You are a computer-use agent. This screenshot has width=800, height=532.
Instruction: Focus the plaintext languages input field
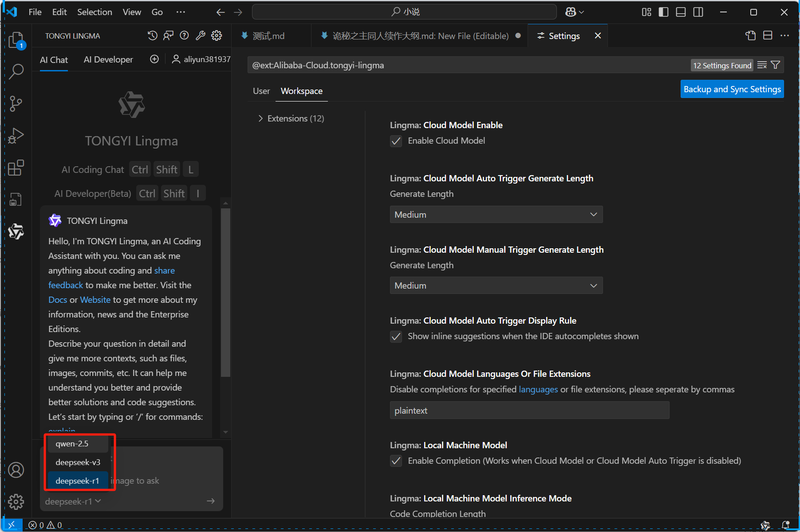529,411
